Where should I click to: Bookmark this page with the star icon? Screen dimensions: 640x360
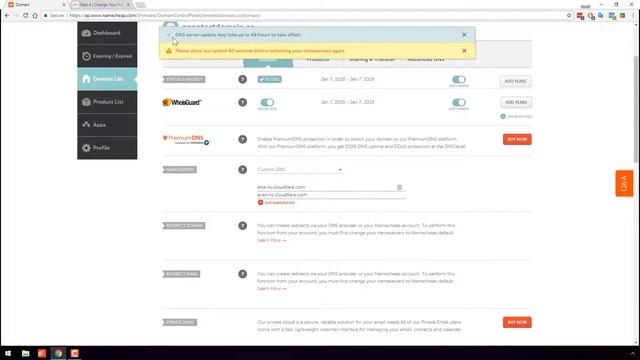pyautogui.click(x=569, y=16)
